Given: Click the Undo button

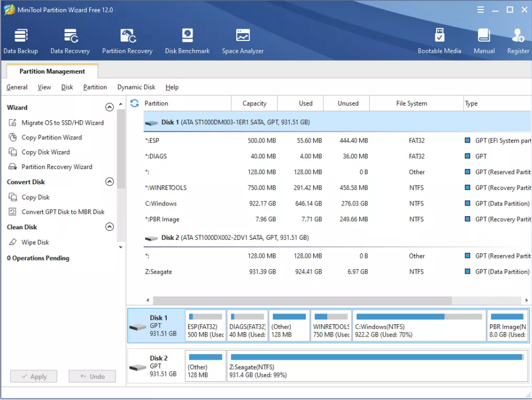Looking at the screenshot, I should [92, 376].
